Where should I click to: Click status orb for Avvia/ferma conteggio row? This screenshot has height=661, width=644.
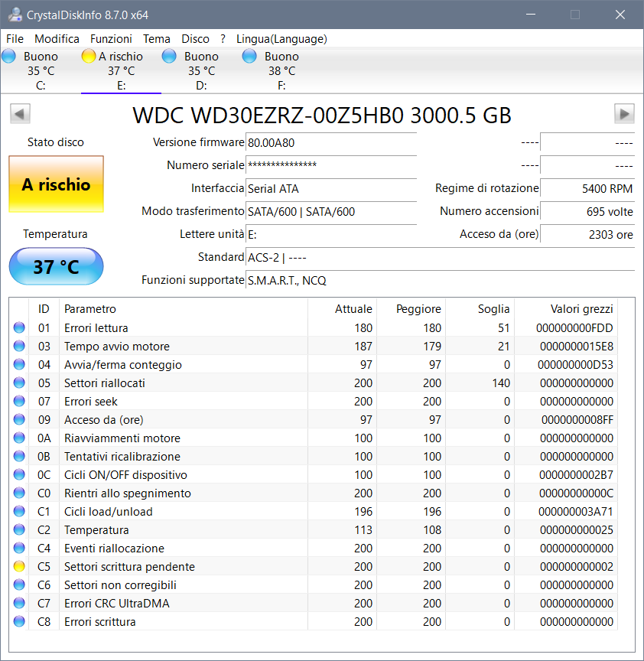coord(19,364)
